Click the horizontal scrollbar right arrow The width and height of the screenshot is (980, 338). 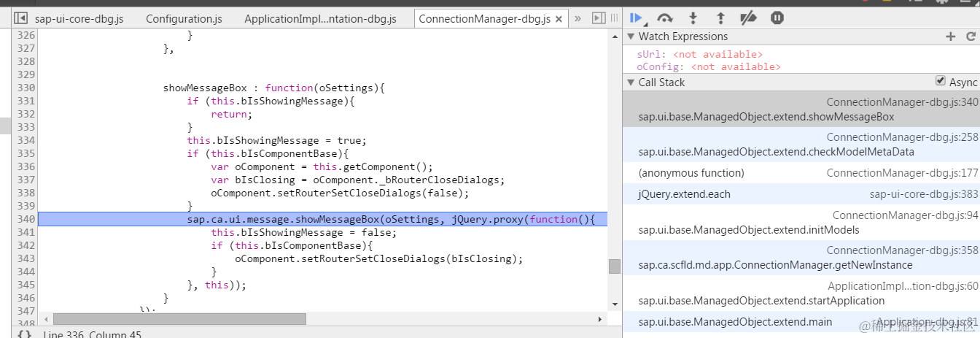pos(600,319)
